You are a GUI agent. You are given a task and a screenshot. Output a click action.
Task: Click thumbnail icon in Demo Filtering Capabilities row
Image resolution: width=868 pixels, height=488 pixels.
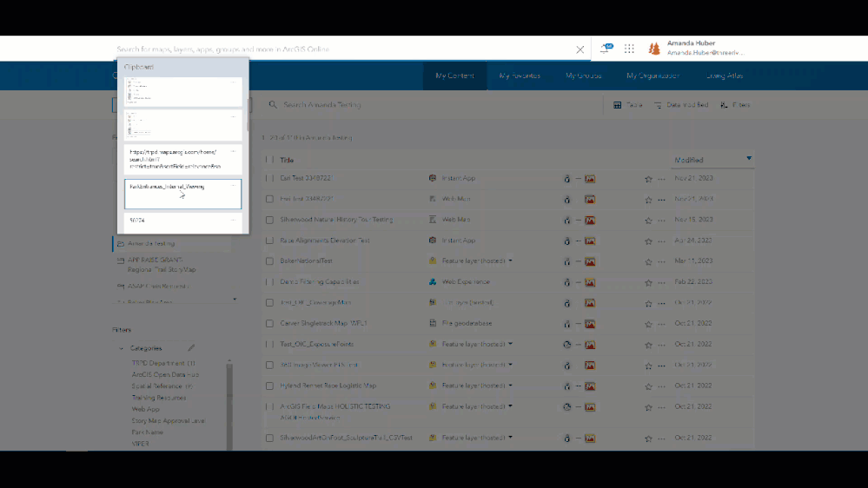(x=590, y=282)
